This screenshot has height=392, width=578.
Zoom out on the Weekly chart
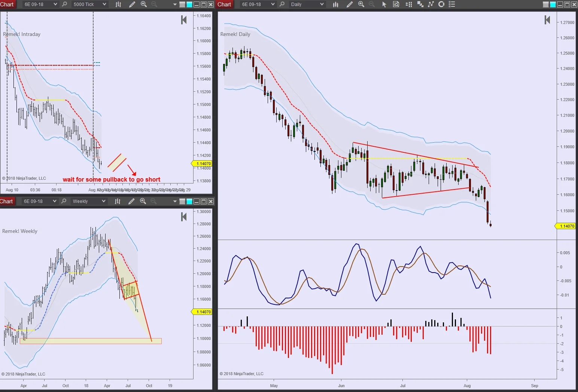tap(153, 201)
